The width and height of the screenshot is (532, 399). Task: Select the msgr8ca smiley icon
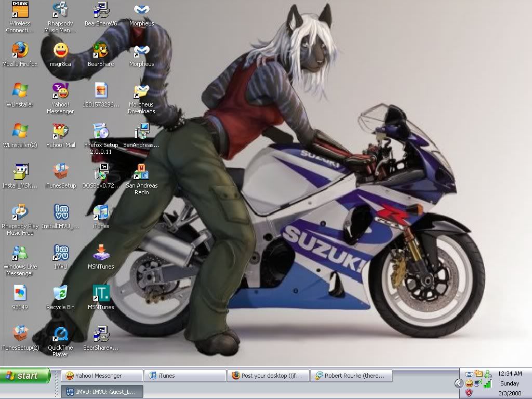60,54
